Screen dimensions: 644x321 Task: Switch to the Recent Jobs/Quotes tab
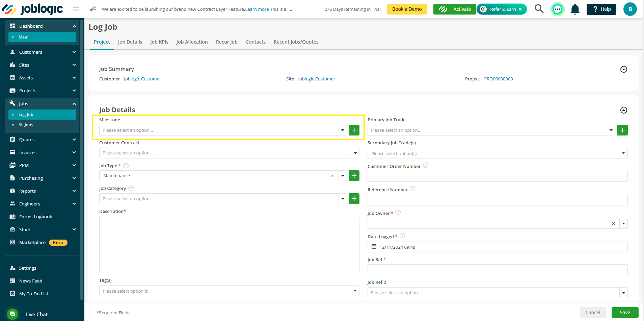point(296,42)
